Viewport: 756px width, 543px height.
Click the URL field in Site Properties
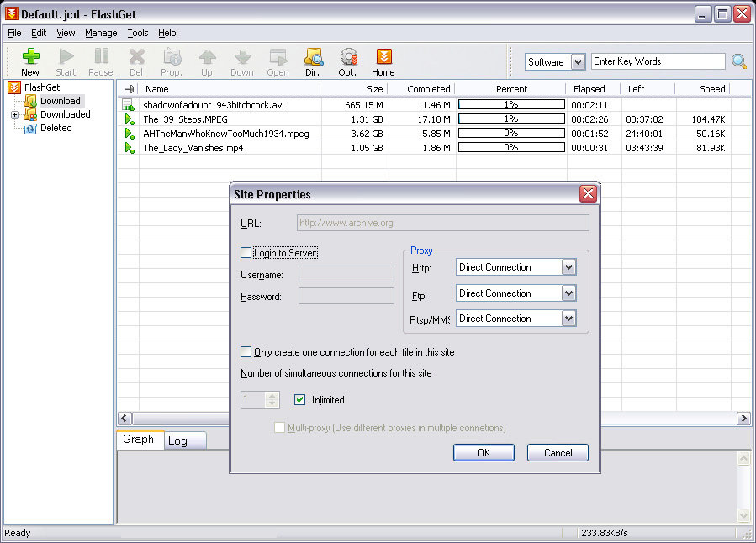443,223
